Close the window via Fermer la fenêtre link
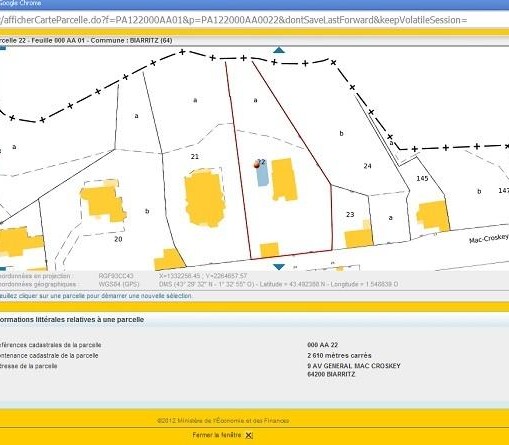 click(x=217, y=435)
